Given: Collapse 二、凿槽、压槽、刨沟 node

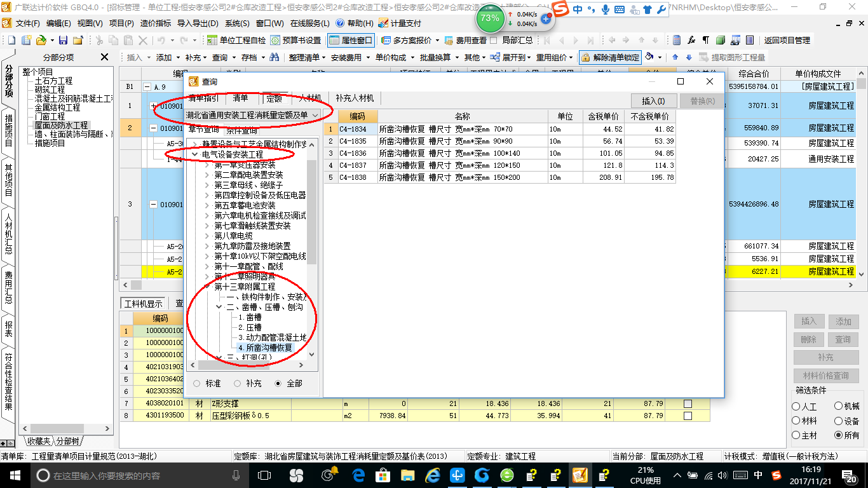Looking at the screenshot, I should click(219, 307).
